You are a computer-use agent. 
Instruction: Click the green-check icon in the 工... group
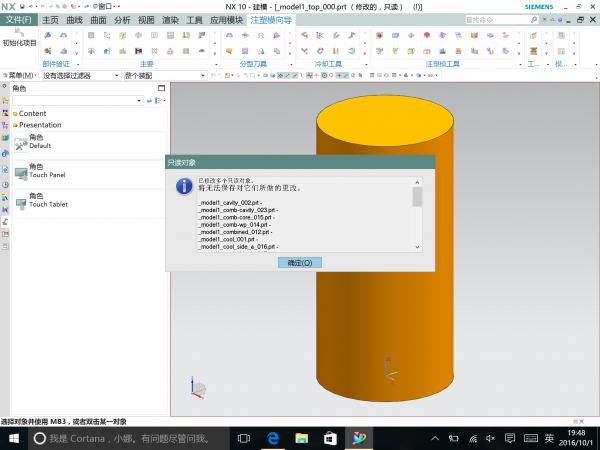tap(533, 35)
